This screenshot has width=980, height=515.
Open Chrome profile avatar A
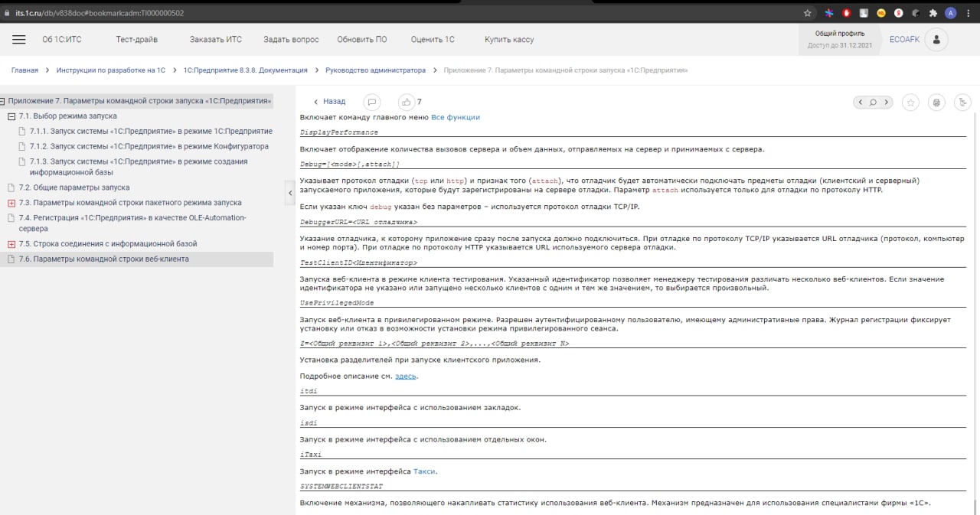click(950, 13)
